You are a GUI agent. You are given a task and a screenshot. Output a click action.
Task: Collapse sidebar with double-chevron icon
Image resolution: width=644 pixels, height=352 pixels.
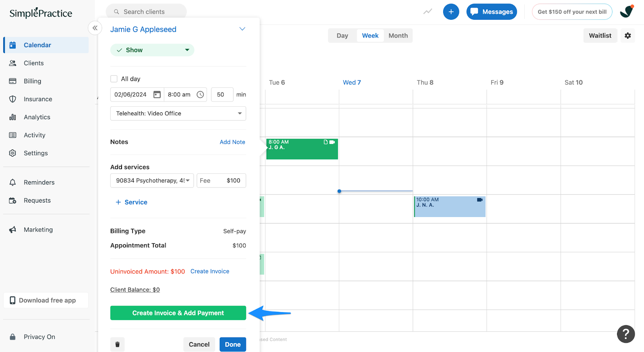tap(95, 28)
